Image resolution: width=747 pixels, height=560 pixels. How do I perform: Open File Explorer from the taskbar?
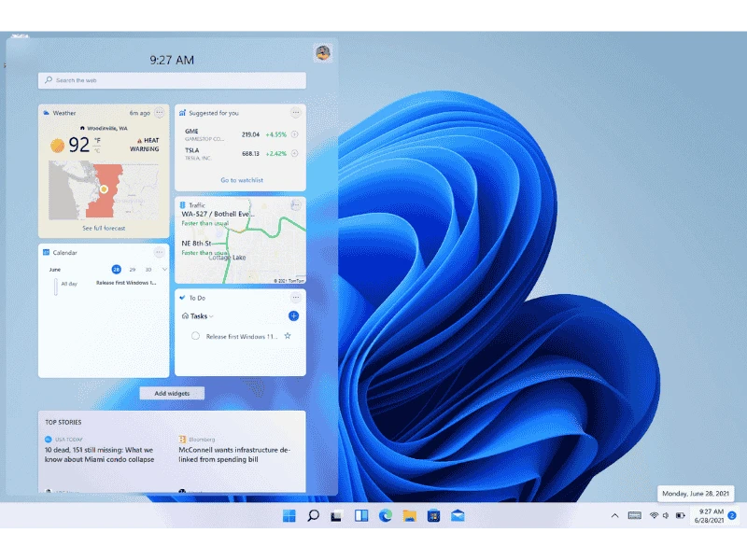[x=409, y=516]
